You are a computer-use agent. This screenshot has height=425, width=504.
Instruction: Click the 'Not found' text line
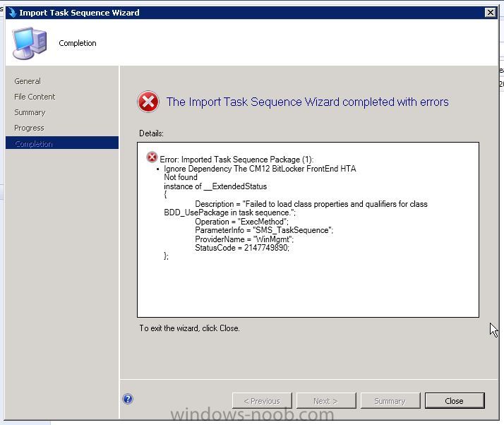click(181, 177)
